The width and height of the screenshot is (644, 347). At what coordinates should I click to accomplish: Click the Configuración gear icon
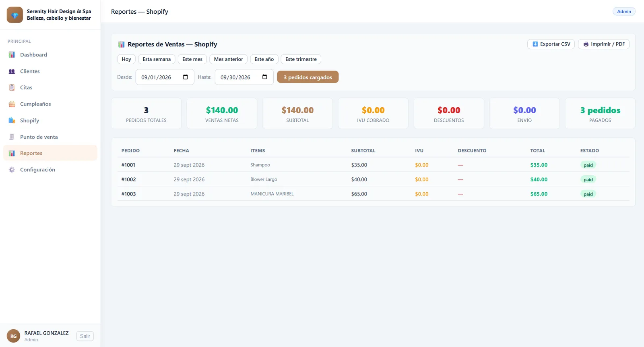12,170
